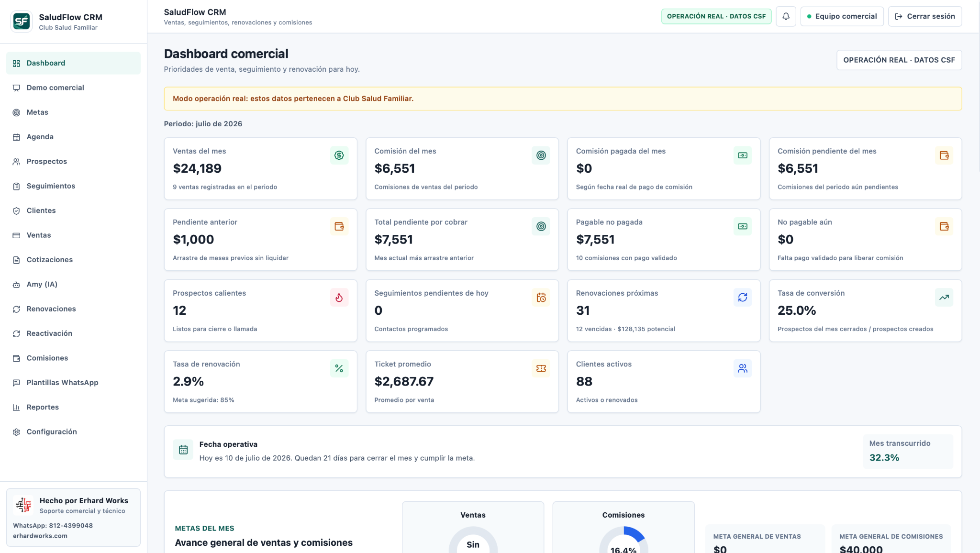The image size is (980, 553).
Task: Click the Erhard Works logo icon
Action: pyautogui.click(x=23, y=505)
